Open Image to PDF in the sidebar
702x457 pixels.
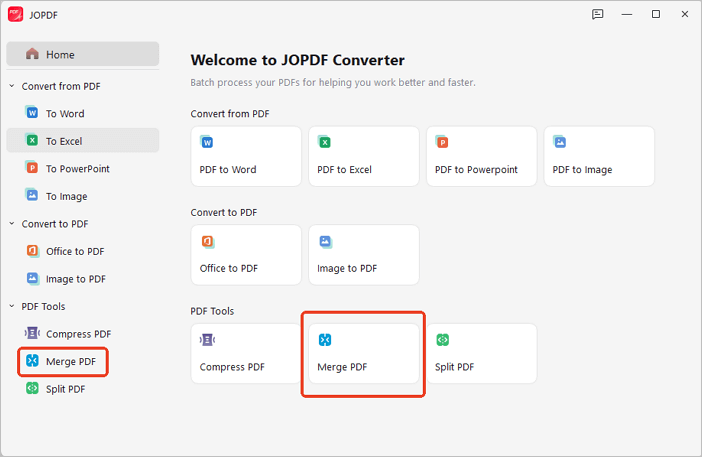coord(83,279)
